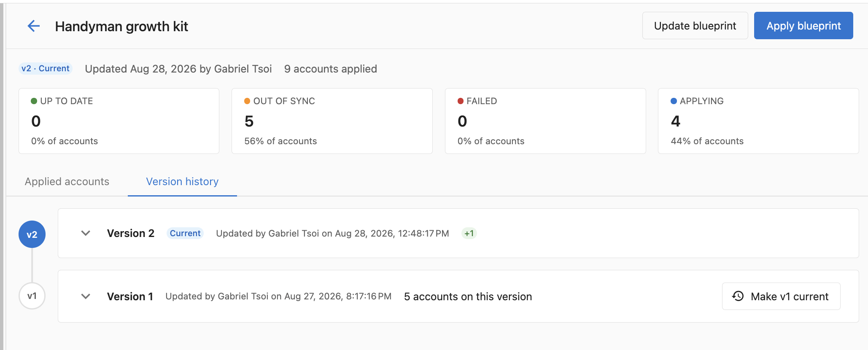The image size is (868, 350).
Task: Click the red dot beside FAILED
Action: point(461,101)
